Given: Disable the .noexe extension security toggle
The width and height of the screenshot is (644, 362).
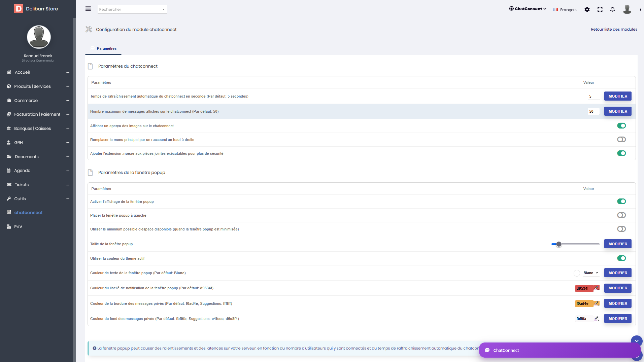Looking at the screenshot, I should 621,153.
